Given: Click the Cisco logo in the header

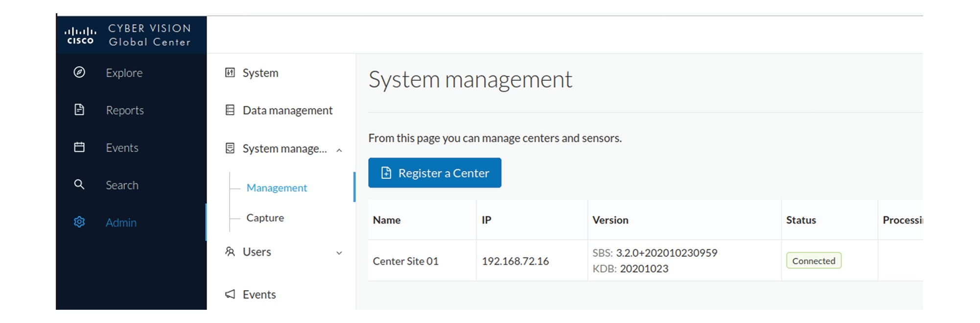Looking at the screenshot, I should pos(80,35).
